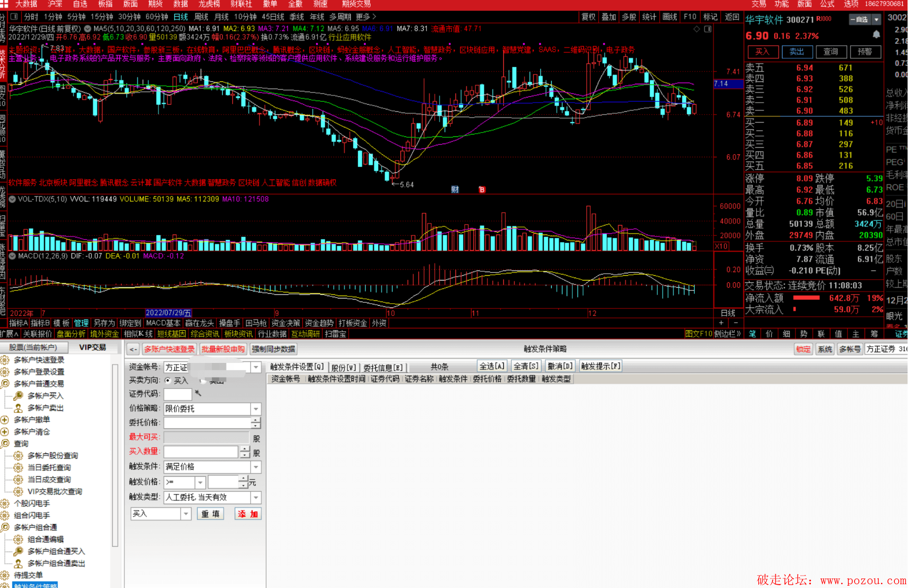
Task: Click the 卖出 sell button in quote panel
Action: pyautogui.click(x=797, y=52)
